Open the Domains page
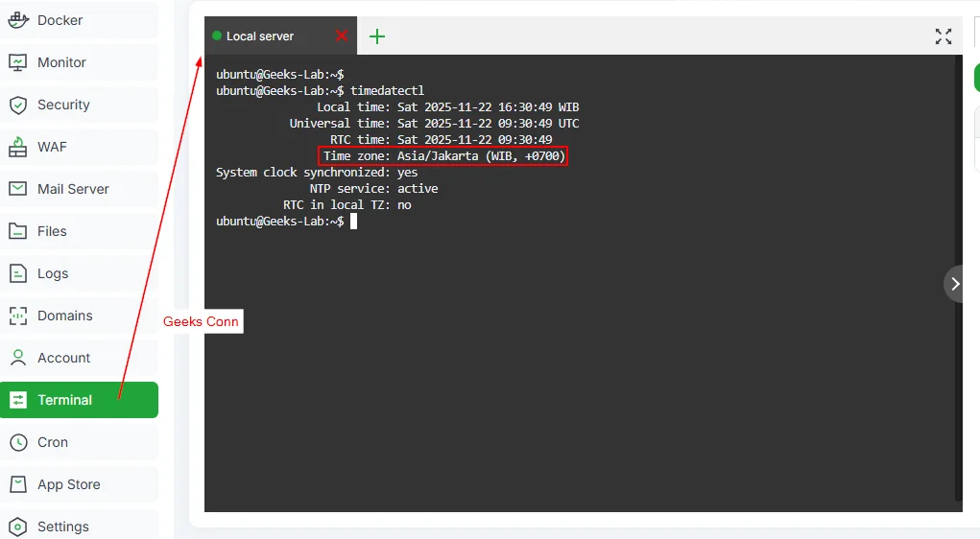The image size is (980, 539). click(79, 316)
